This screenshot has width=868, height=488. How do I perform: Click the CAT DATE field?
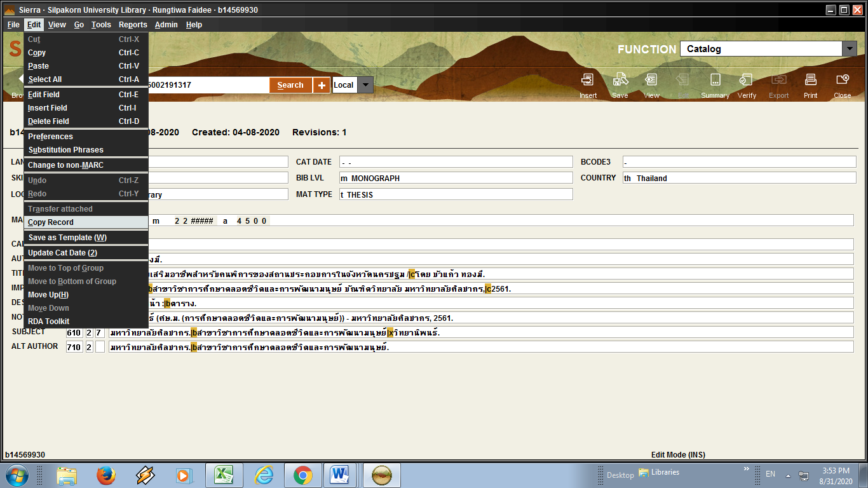tap(456, 162)
